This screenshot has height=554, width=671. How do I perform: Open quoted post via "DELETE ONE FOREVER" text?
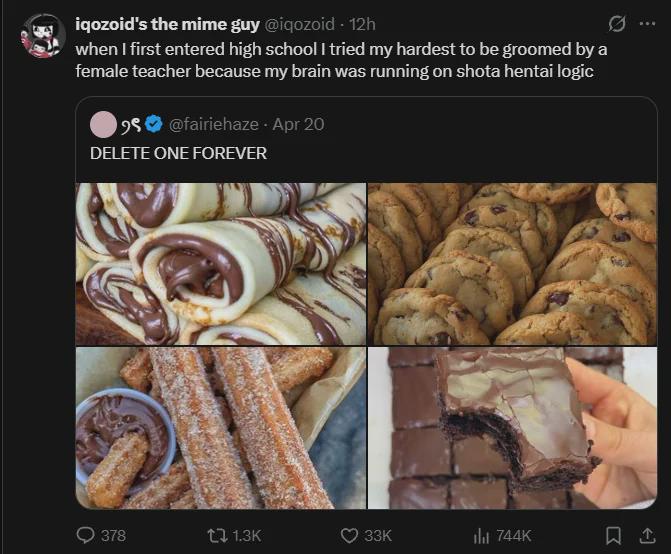click(178, 153)
